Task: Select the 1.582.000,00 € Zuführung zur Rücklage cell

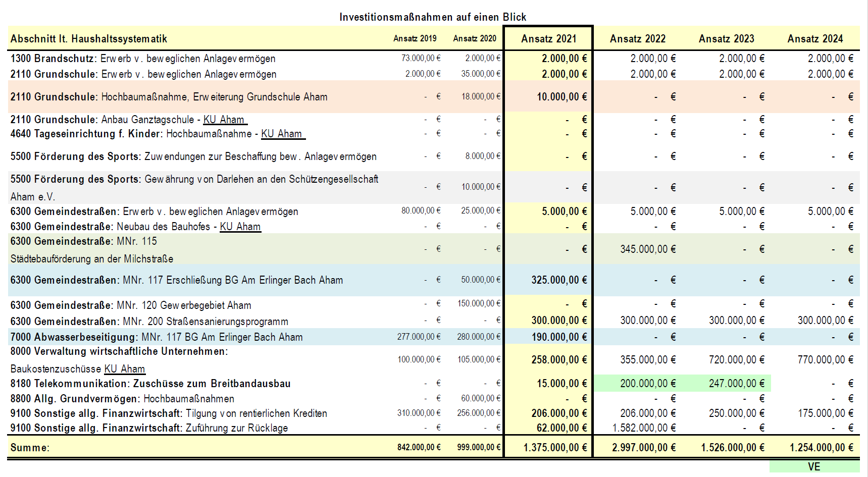Action: pos(644,428)
